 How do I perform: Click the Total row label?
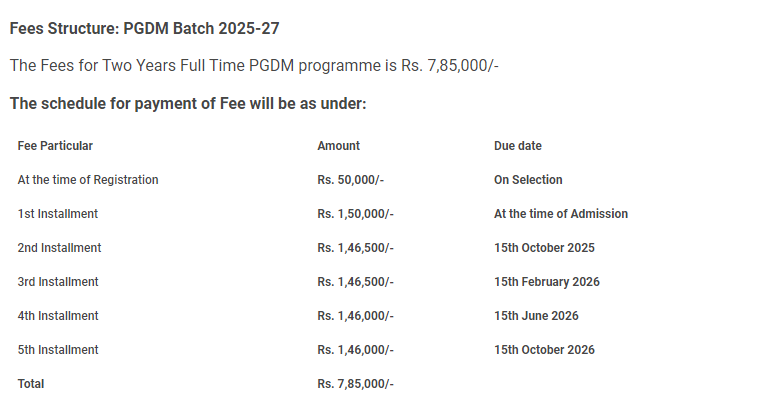31,384
